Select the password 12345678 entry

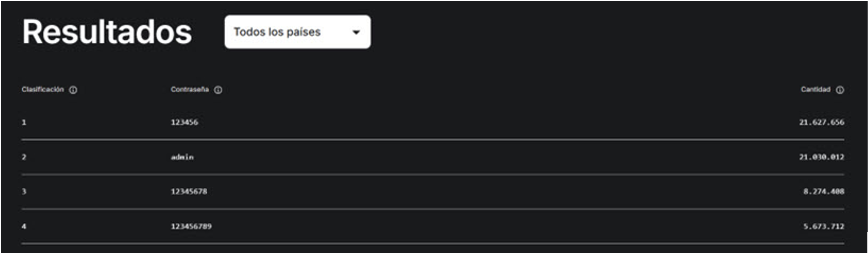pos(189,191)
